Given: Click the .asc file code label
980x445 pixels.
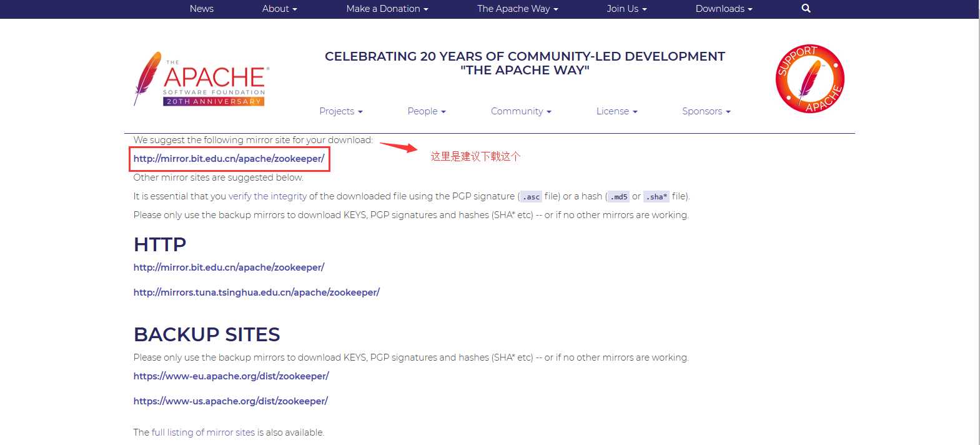Looking at the screenshot, I should click(x=531, y=196).
